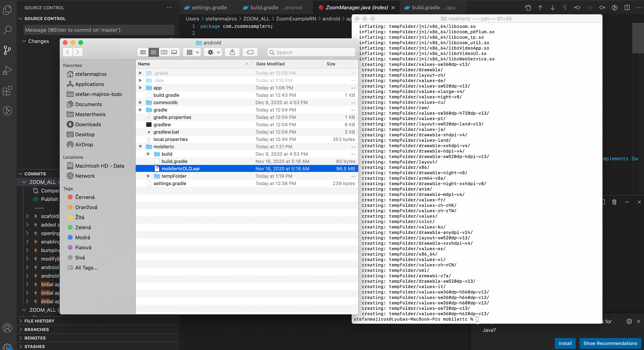Expand the BRANCHES section
644x350 pixels.
[36, 329]
